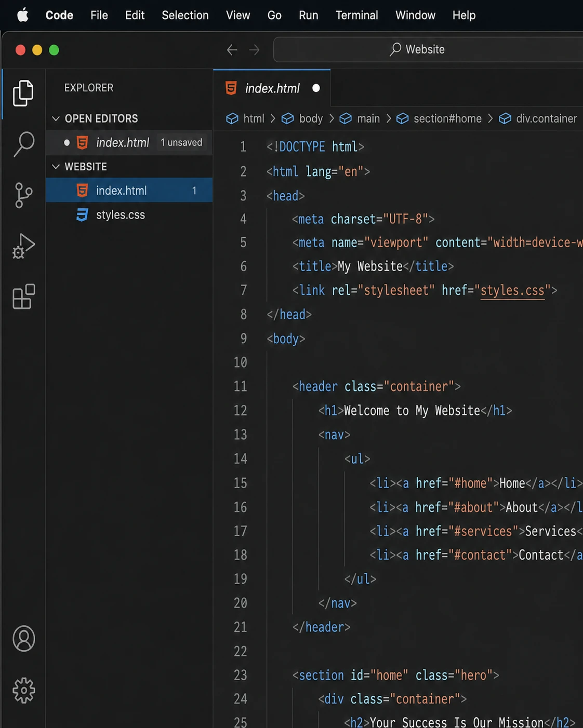Click the closing </header> tag on line 21

pos(321,627)
